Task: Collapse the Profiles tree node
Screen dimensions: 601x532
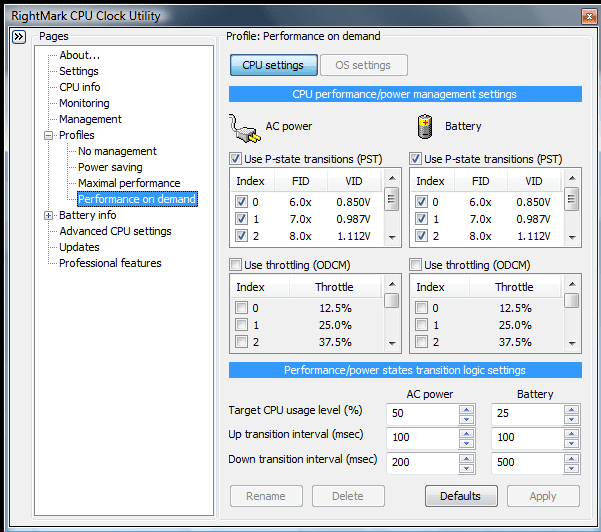Action: click(48, 135)
